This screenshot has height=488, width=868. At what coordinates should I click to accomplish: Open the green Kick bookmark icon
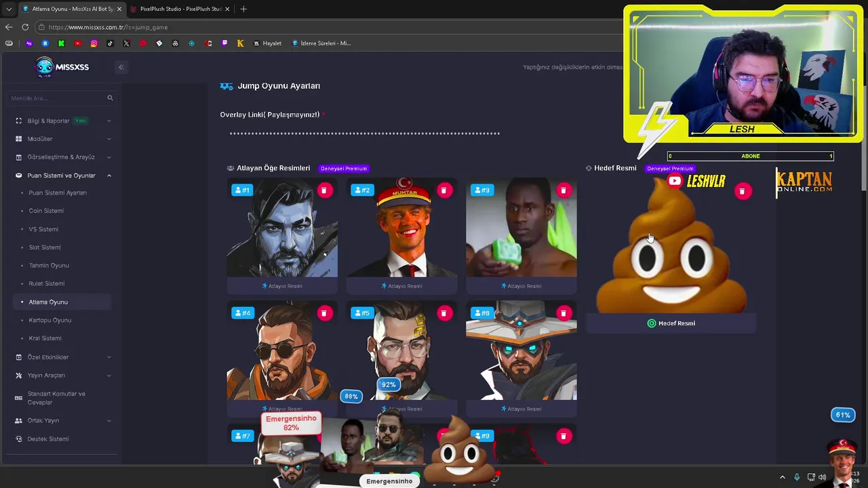coord(61,43)
